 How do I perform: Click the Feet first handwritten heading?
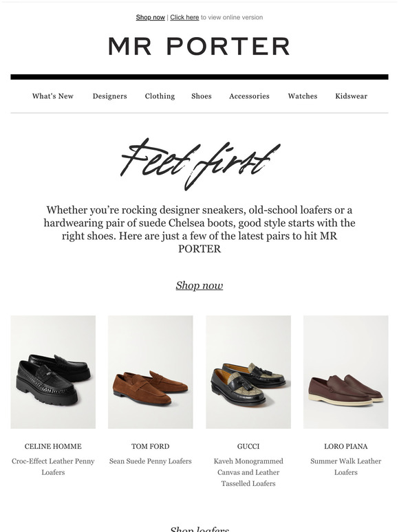click(x=200, y=164)
